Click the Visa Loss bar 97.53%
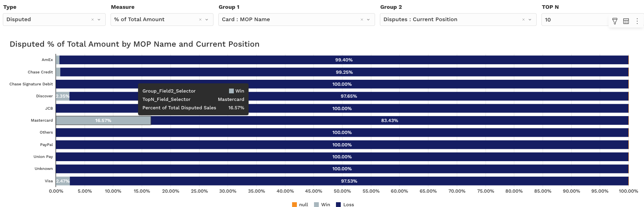 (x=349, y=181)
